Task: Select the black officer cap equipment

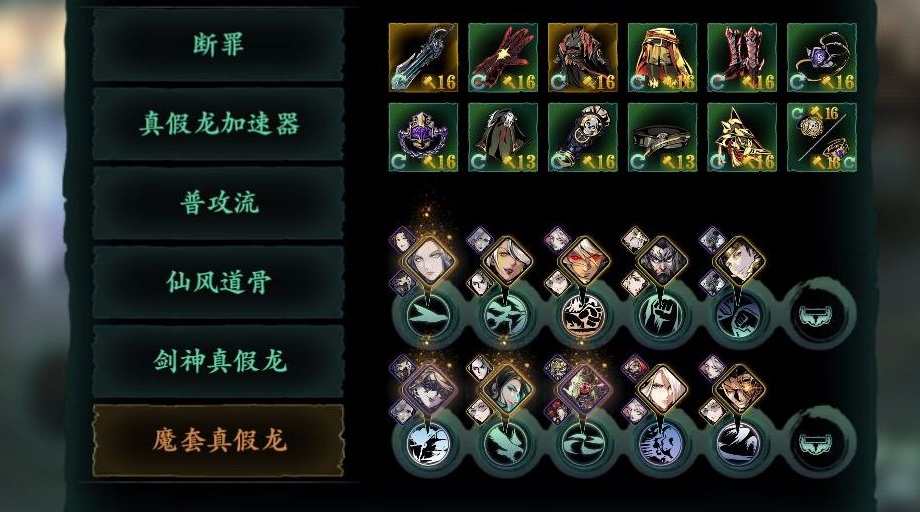Action: 662,137
